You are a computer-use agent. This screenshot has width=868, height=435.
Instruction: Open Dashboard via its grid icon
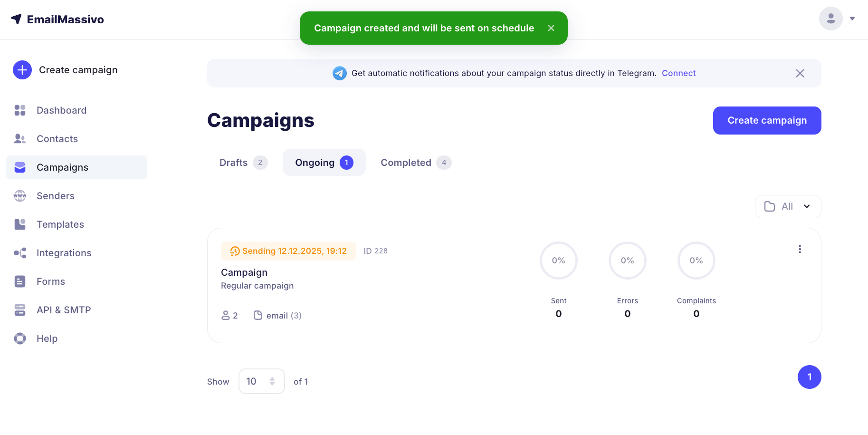click(x=20, y=110)
